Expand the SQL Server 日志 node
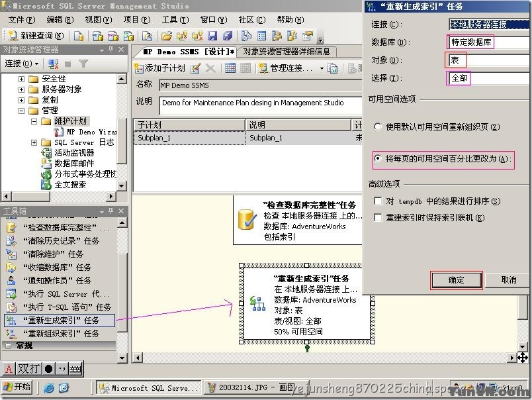The height and width of the screenshot is (400, 532). click(x=34, y=142)
